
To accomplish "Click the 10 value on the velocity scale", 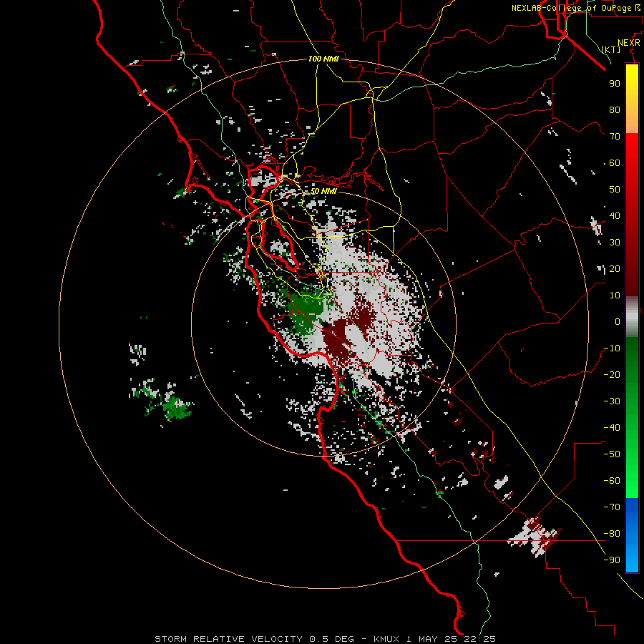I will click(615, 296).
